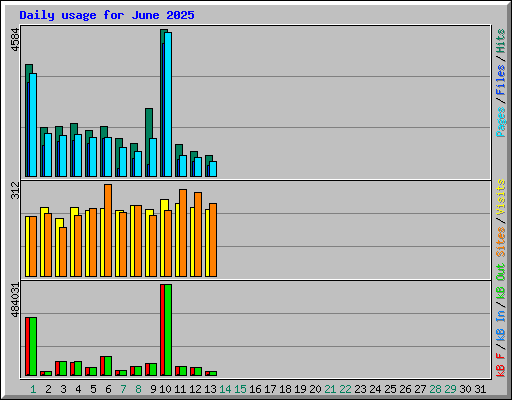
Task: Click day 31 on the date axis
Action: (480, 389)
